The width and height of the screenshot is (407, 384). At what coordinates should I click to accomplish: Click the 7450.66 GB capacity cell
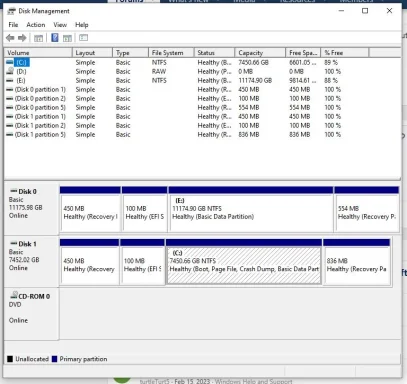click(x=254, y=62)
